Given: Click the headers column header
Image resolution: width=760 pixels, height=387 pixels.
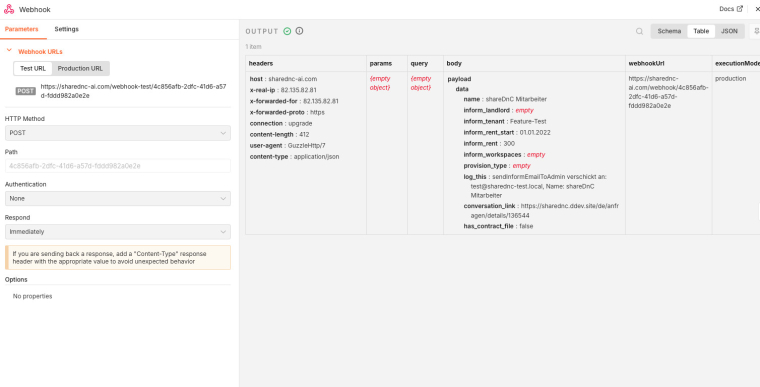Looking at the screenshot, I should click(306, 64).
